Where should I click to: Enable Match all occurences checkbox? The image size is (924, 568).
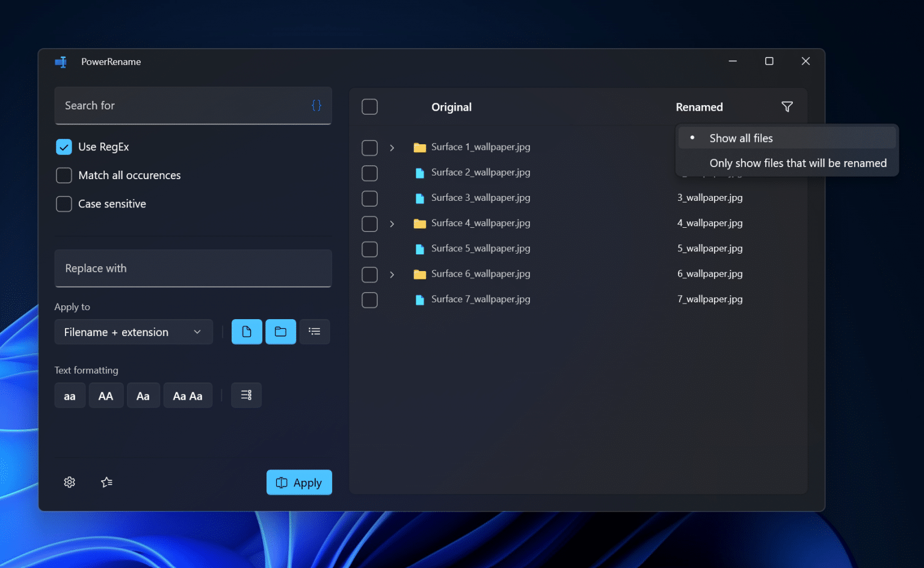tap(64, 176)
